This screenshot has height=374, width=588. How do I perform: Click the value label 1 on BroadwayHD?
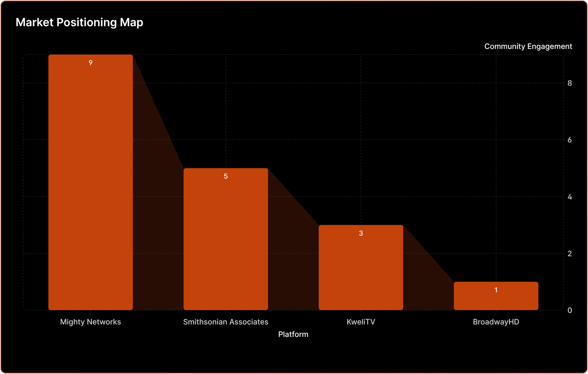[496, 290]
